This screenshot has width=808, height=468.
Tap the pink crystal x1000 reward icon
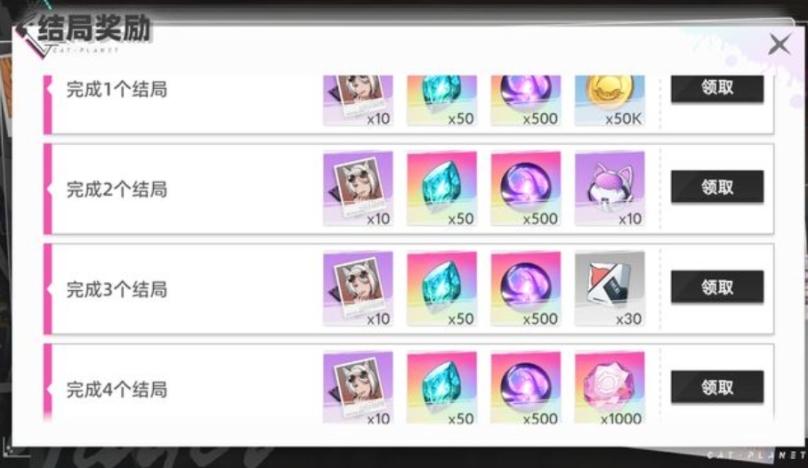pos(610,388)
